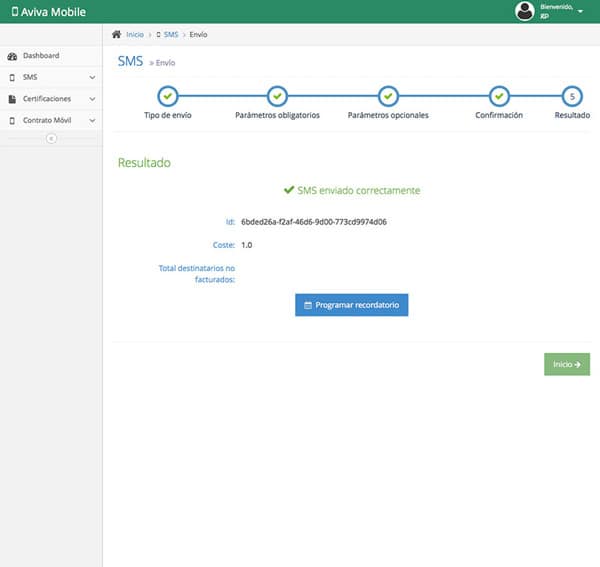
Task: Click step 5 Resultado circle
Action: click(571, 96)
